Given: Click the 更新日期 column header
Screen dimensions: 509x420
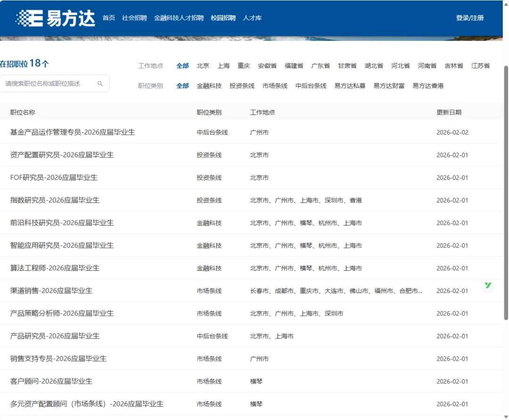Looking at the screenshot, I should [x=449, y=112].
